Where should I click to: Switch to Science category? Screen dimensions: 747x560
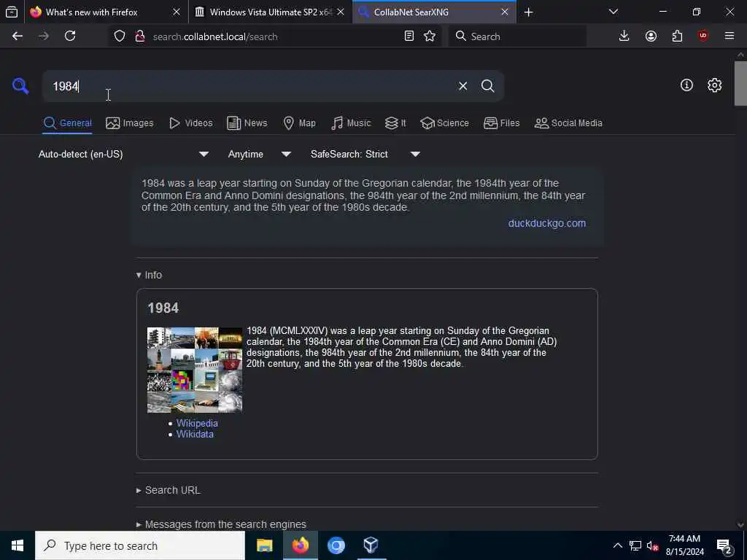click(x=444, y=122)
